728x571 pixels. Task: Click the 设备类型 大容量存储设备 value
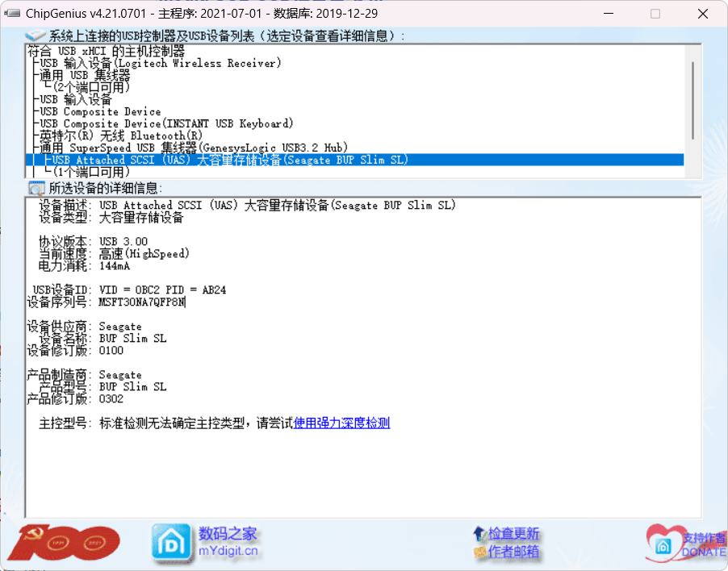coord(141,218)
